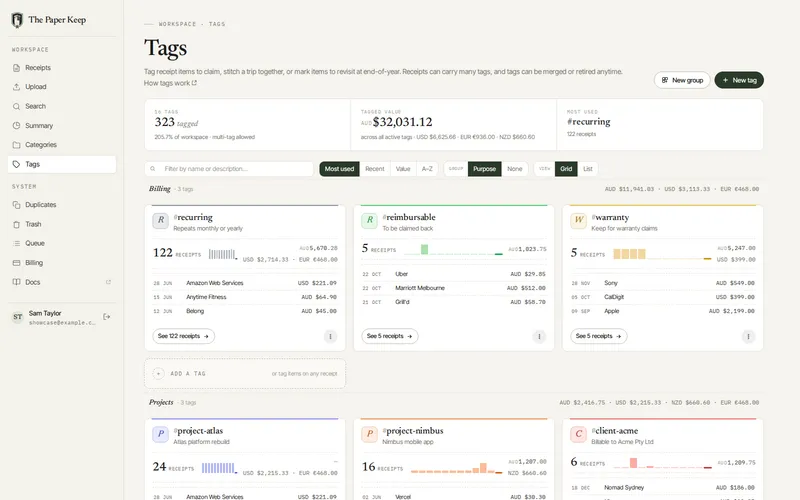The width and height of the screenshot is (800, 500).
Task: Open more options on warranty card
Action: click(x=748, y=337)
